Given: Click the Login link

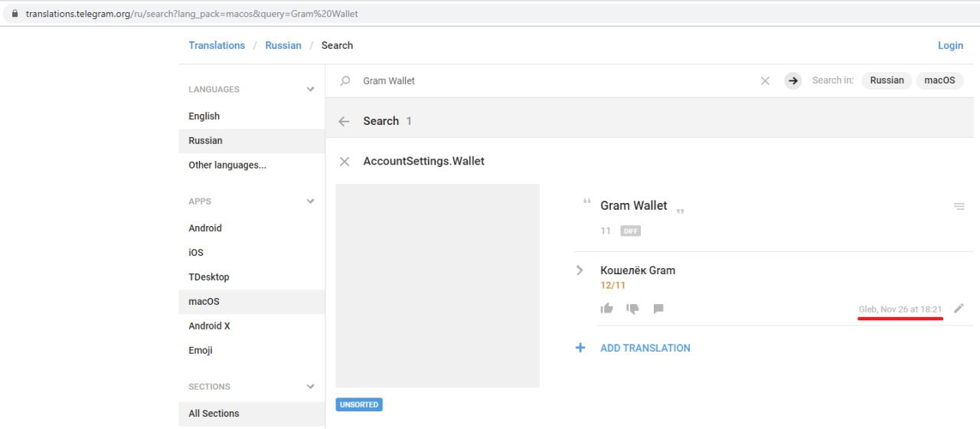Looking at the screenshot, I should (x=950, y=45).
